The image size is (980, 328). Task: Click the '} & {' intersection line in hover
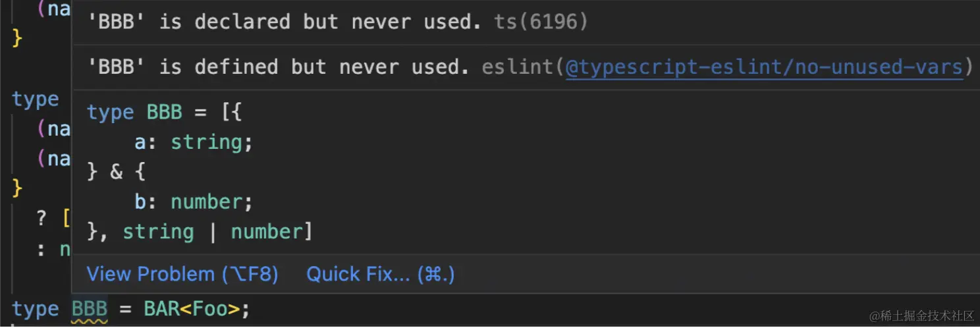(117, 172)
